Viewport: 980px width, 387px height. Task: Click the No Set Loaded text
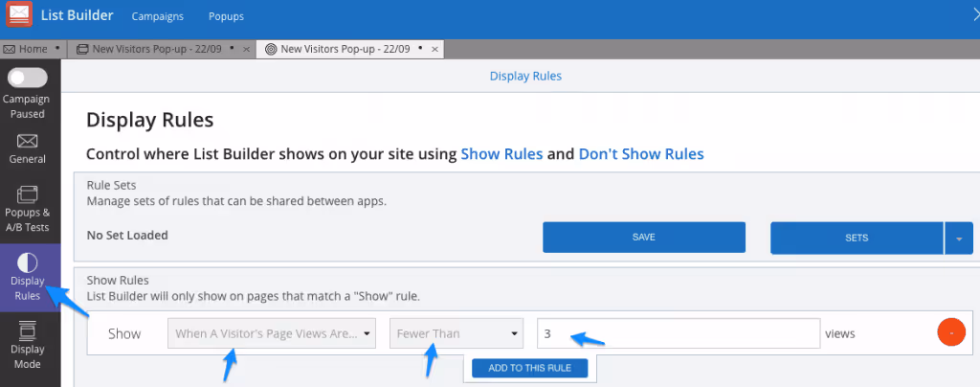tap(127, 236)
